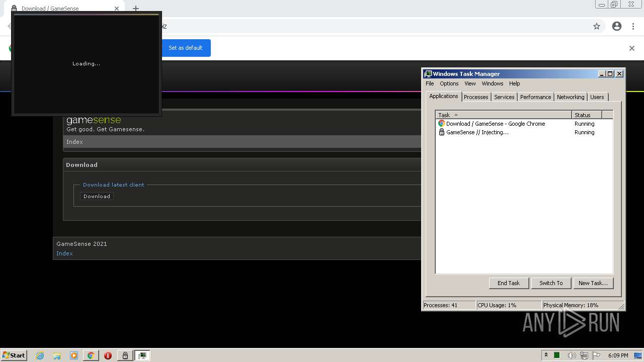Open the Options menu in Task Manager
The height and width of the screenshot is (362, 644).
pyautogui.click(x=449, y=83)
